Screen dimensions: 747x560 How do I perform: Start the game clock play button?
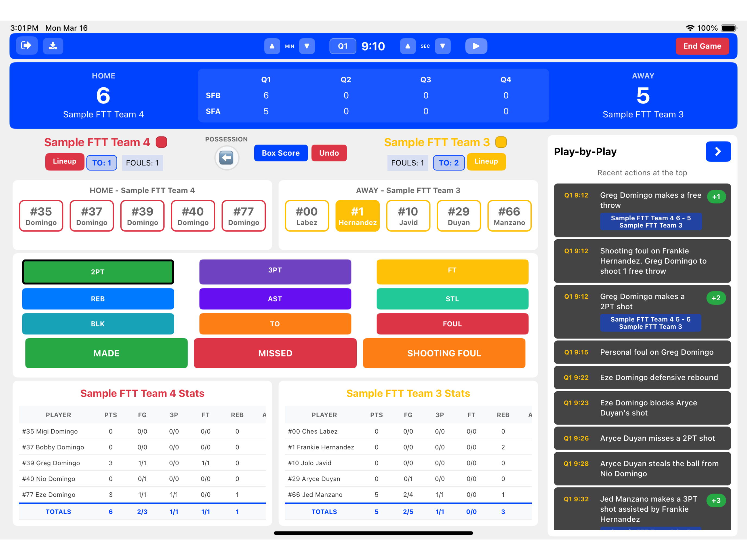click(x=476, y=46)
